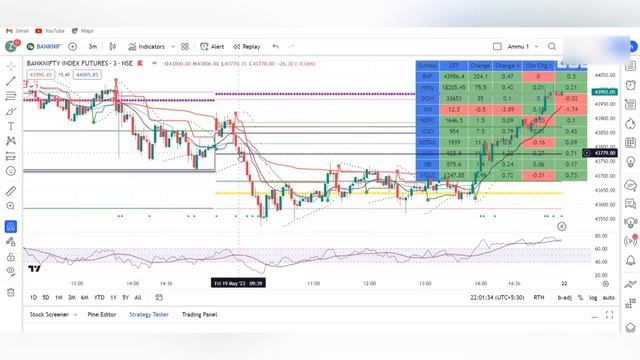640x360 pixels.
Task: Open the calendar grid icon in sidebar
Action: pos(631,142)
